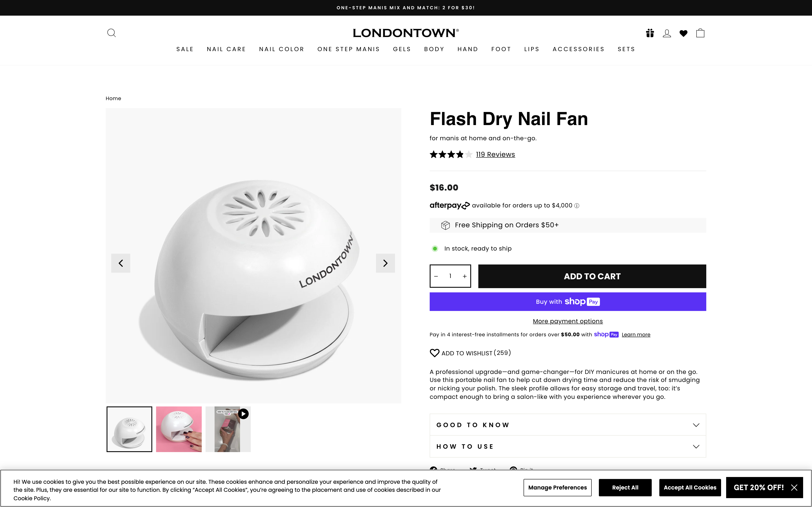
Task: Click the next image arrow on product photo
Action: (385, 263)
